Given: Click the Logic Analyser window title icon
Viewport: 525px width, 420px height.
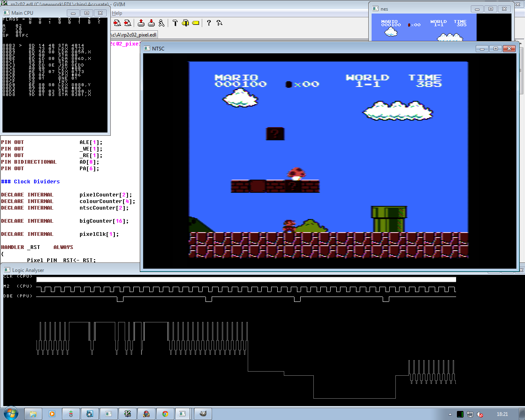Looking at the screenshot, I should [x=7, y=270].
